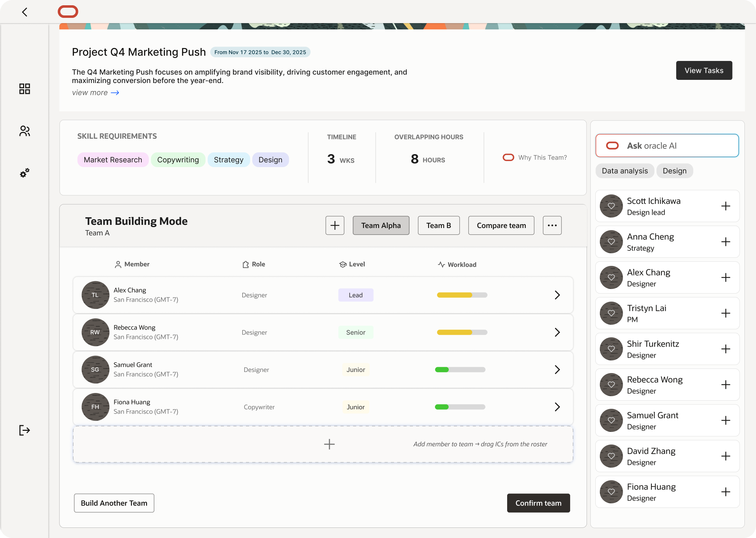This screenshot has height=538, width=756.
Task: Toggle the Data analysis filter chip
Action: pyautogui.click(x=625, y=171)
